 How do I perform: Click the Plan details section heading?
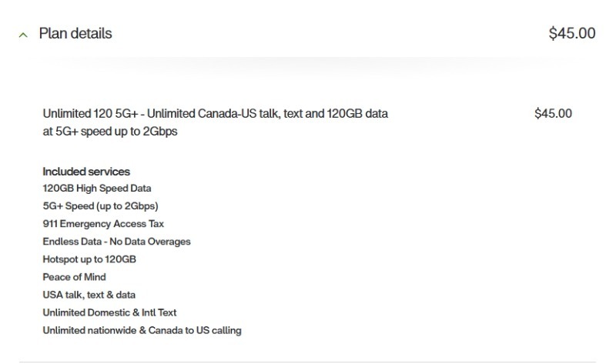click(75, 34)
